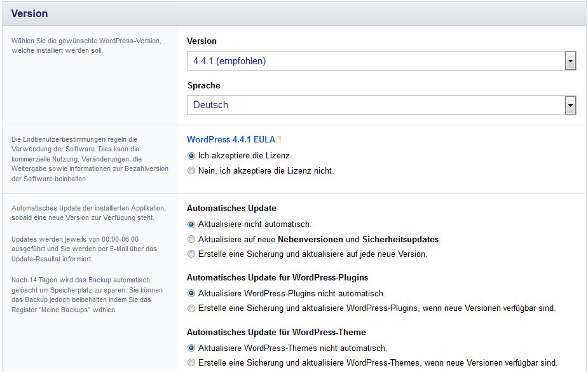This screenshot has width=588, height=372.
Task: Click the 'Automatisches Update' heading
Action: pyautogui.click(x=231, y=208)
